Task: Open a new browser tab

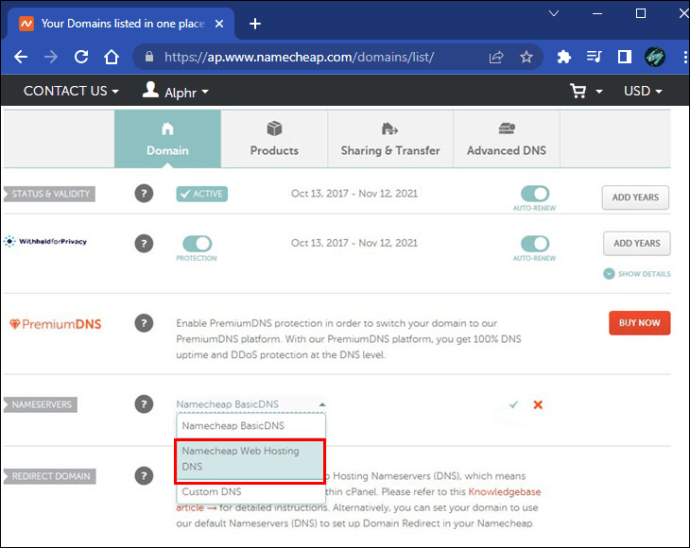Action: 255,24
